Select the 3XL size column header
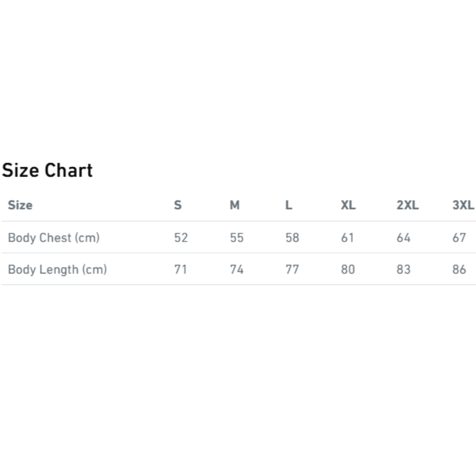476x476 pixels. tap(463, 205)
